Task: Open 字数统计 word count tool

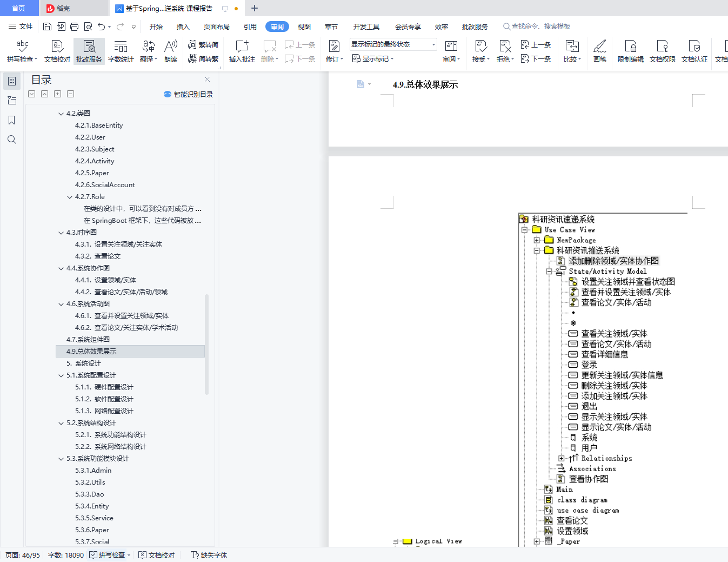Action: (x=121, y=51)
